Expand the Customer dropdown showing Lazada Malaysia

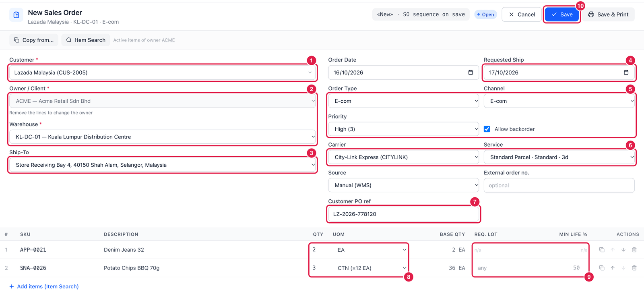[162, 72]
